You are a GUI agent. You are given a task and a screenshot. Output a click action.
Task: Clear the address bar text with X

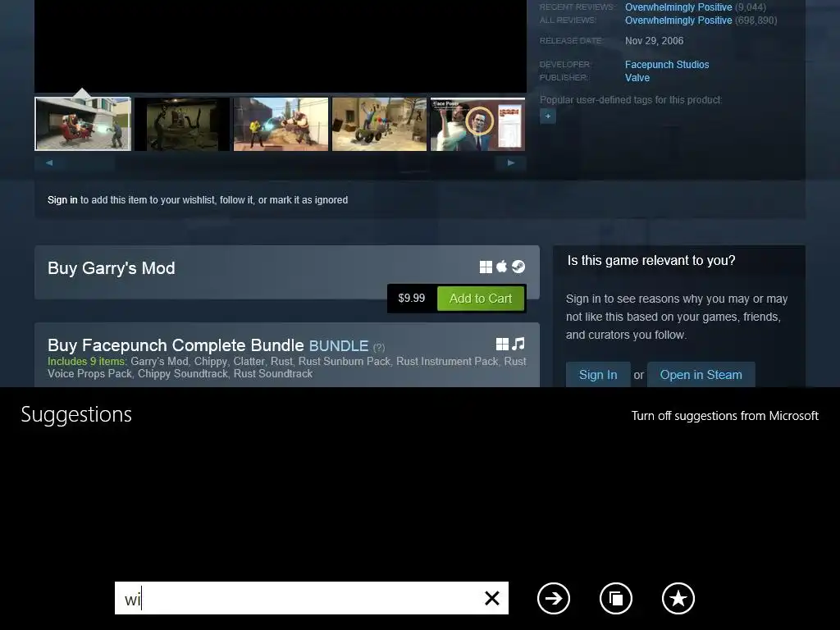pyautogui.click(x=492, y=598)
